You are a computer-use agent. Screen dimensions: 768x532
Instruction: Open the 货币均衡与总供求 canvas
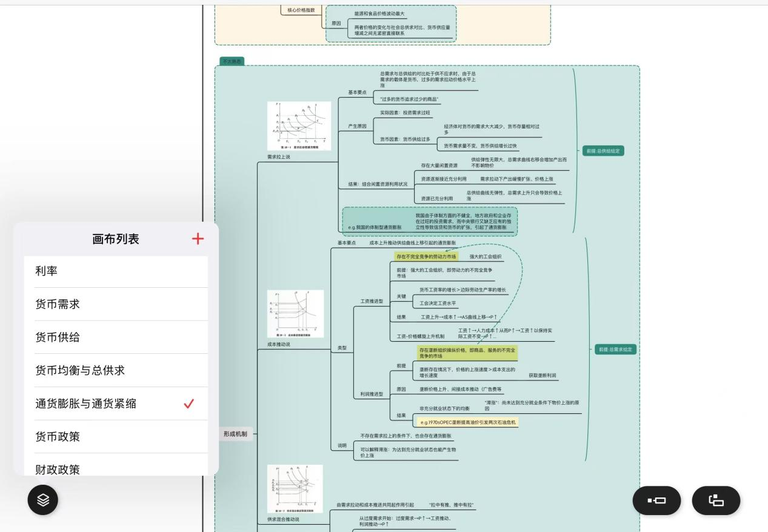point(116,370)
